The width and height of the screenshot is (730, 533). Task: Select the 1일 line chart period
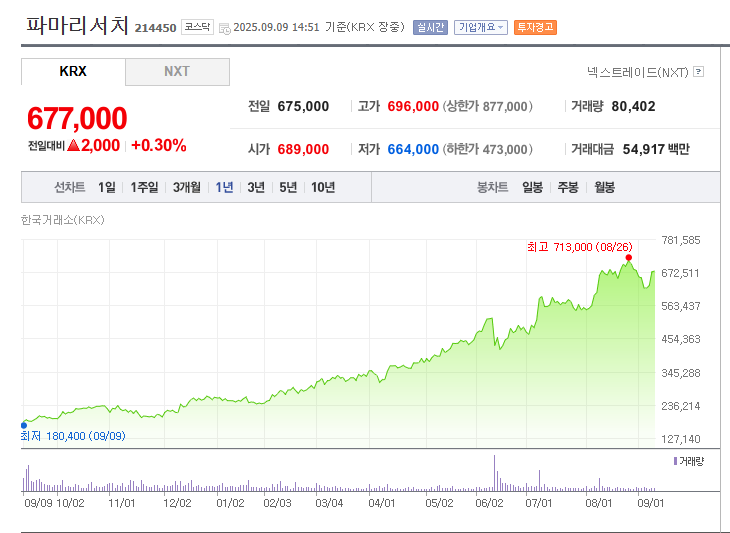(x=107, y=187)
